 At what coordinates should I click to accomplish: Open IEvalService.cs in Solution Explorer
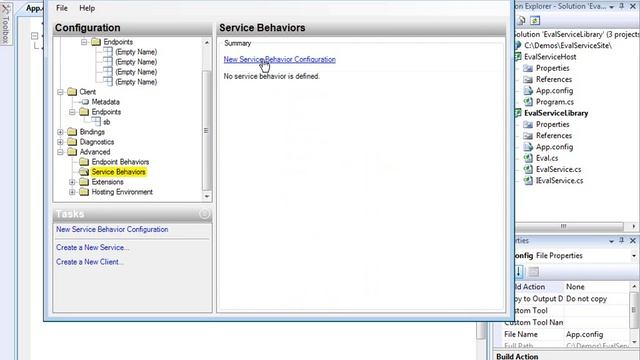tap(559, 180)
